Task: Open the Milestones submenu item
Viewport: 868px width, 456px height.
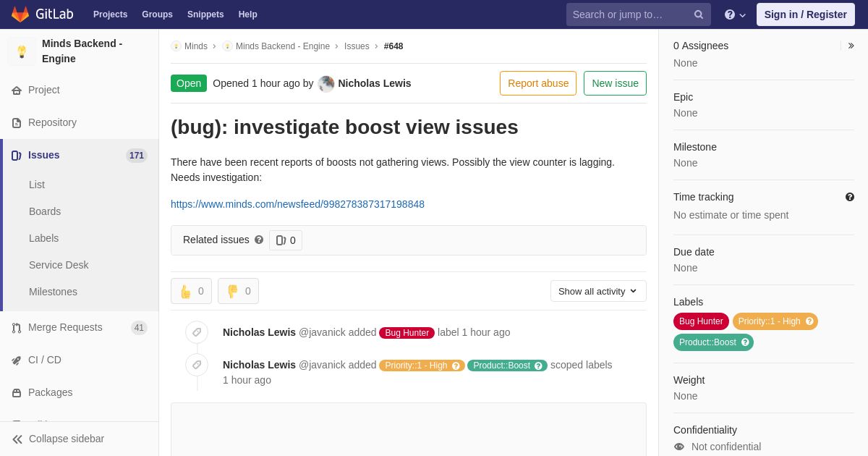Action: point(53,292)
